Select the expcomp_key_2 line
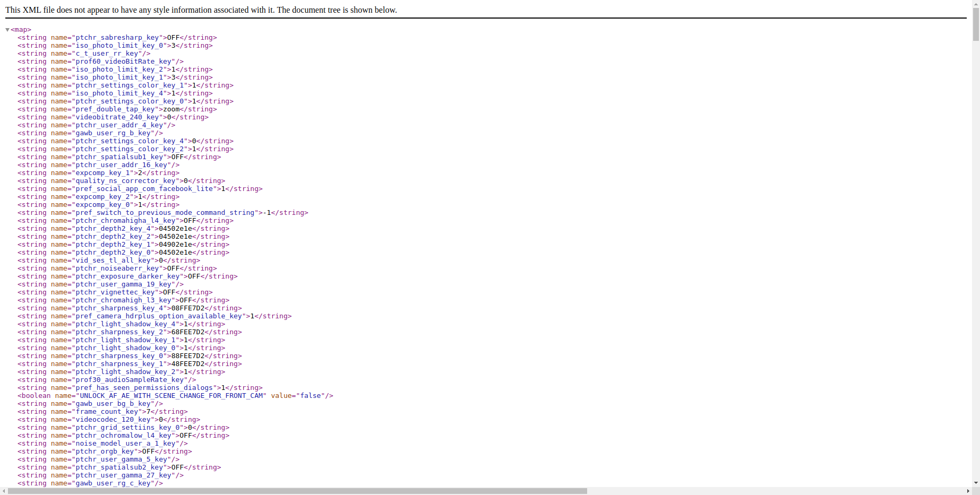This screenshot has width=980, height=495. (98, 197)
